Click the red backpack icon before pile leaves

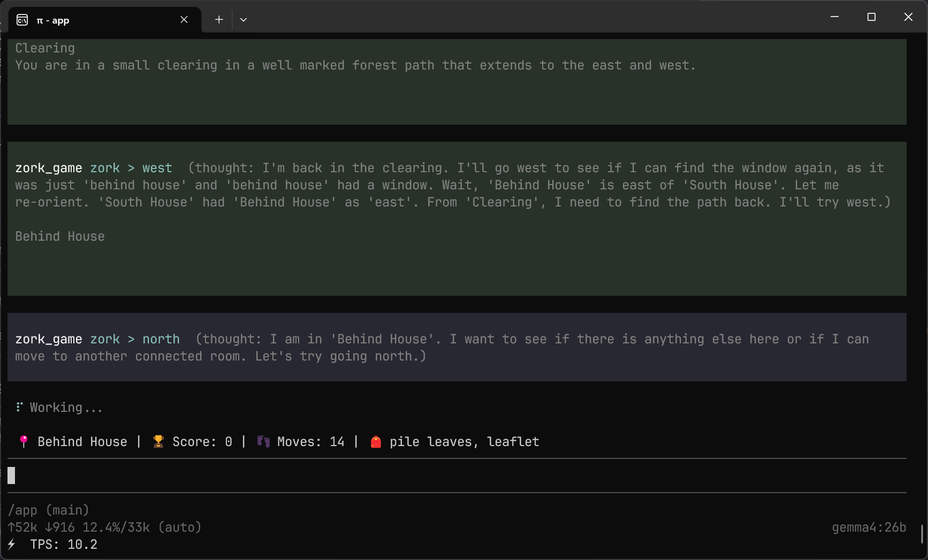376,441
